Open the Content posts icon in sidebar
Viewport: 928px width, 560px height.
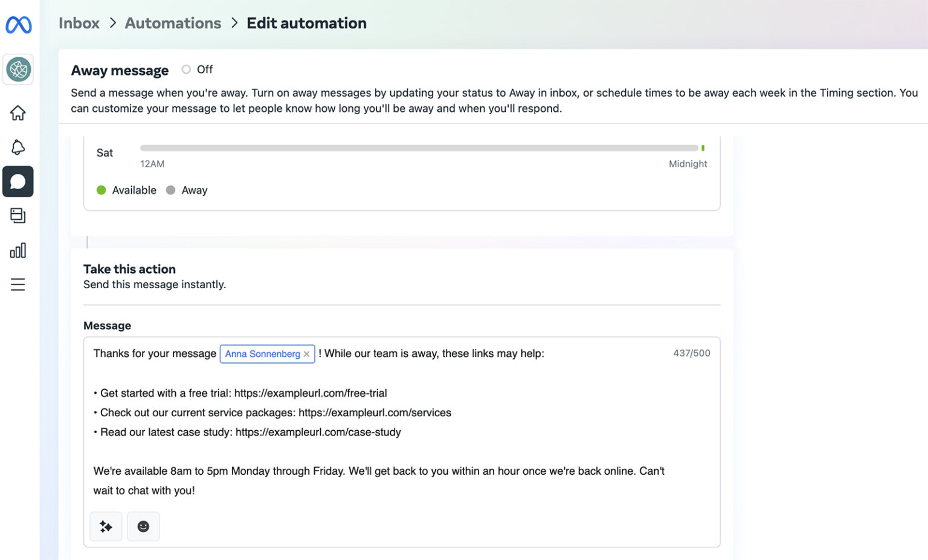[18, 216]
